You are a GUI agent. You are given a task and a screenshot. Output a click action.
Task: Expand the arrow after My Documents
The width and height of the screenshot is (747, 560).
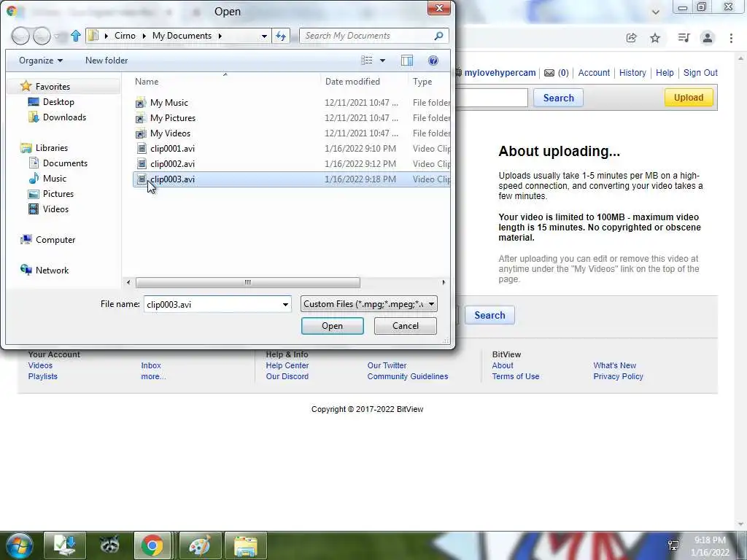(x=220, y=36)
